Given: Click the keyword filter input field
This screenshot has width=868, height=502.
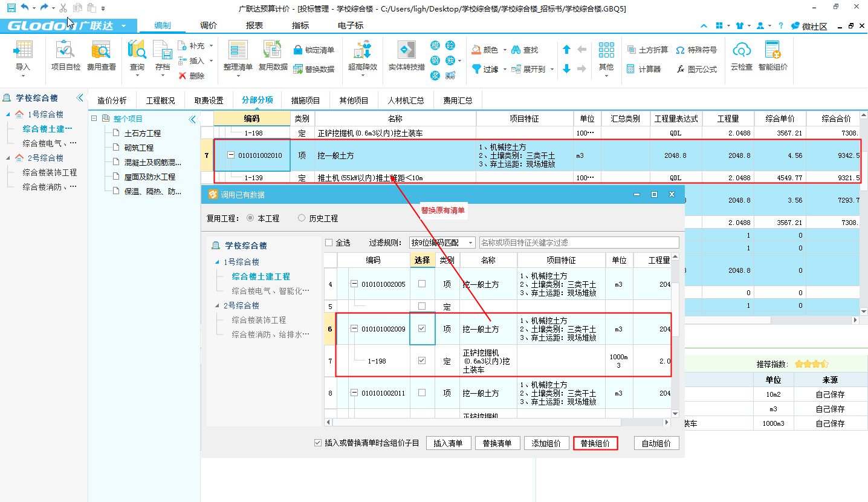Looking at the screenshot, I should tap(578, 243).
